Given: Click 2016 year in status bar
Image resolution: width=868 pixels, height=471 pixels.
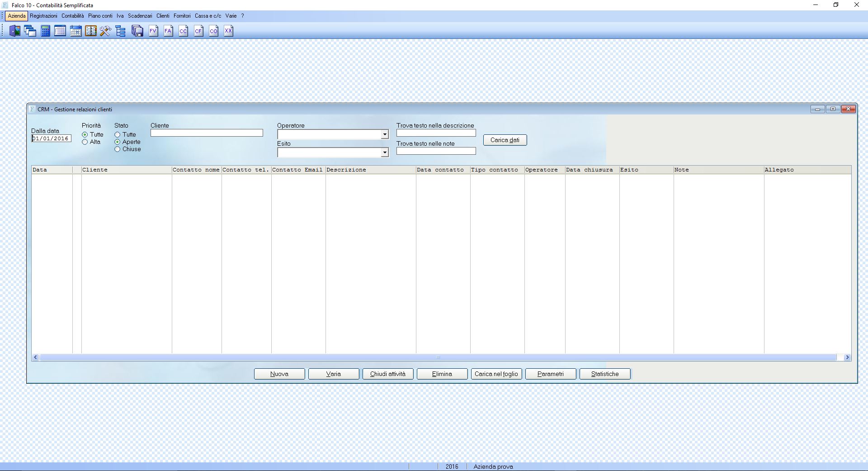Looking at the screenshot, I should pos(452,466).
